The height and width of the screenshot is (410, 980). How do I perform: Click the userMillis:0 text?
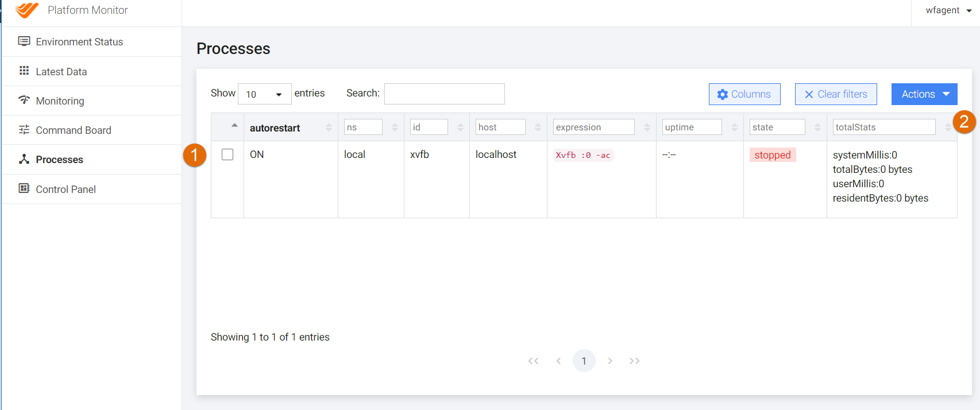[x=858, y=184]
